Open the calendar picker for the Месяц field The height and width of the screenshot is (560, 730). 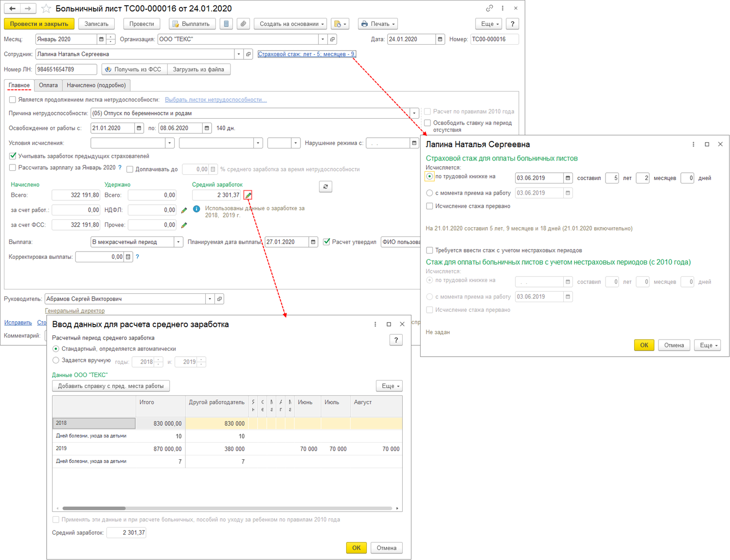(101, 39)
